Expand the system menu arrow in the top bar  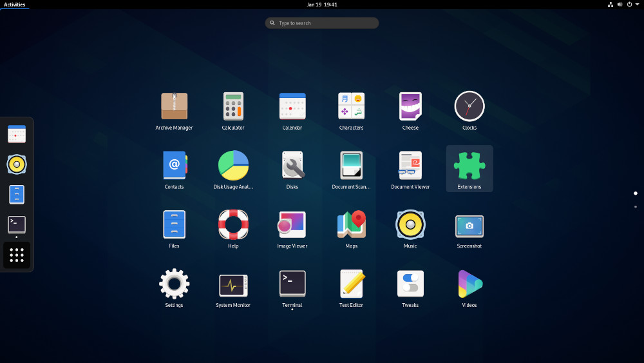coord(637,5)
